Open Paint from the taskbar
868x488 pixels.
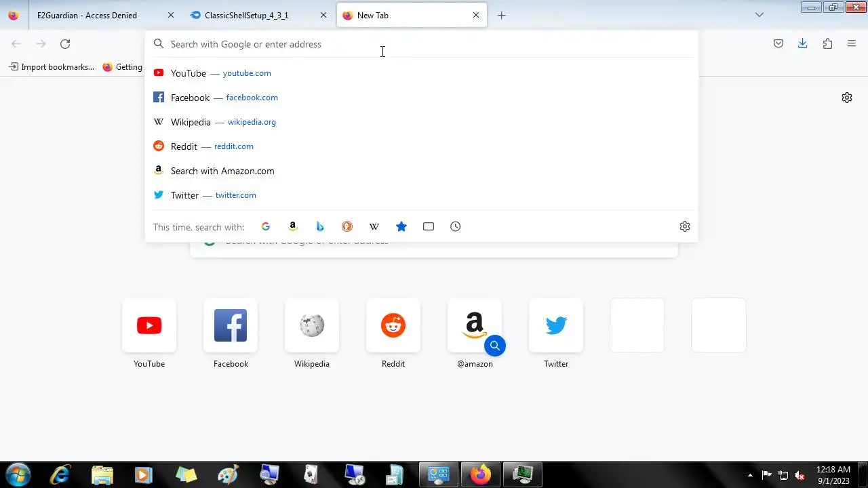click(x=228, y=474)
